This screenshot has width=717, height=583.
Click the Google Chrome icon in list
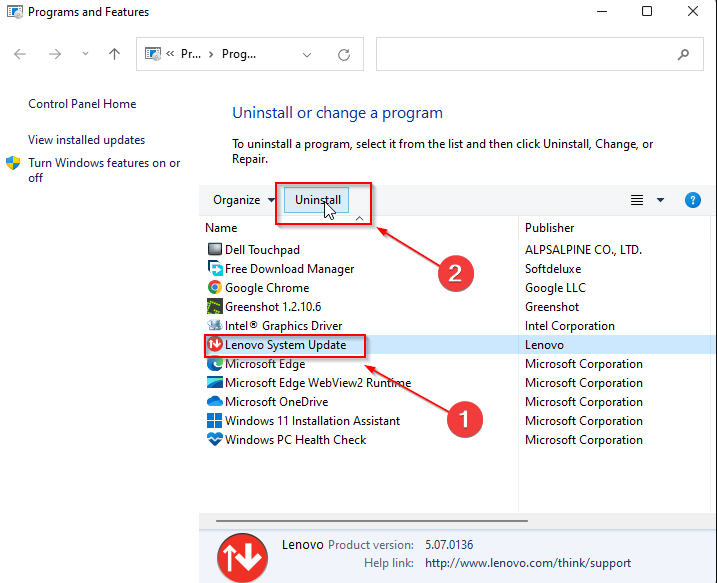214,287
